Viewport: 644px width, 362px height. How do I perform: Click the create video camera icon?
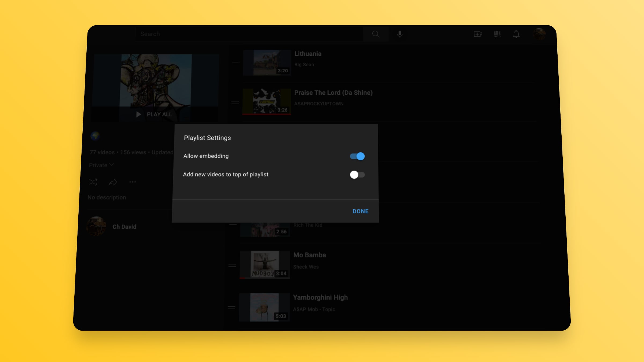[x=478, y=34]
